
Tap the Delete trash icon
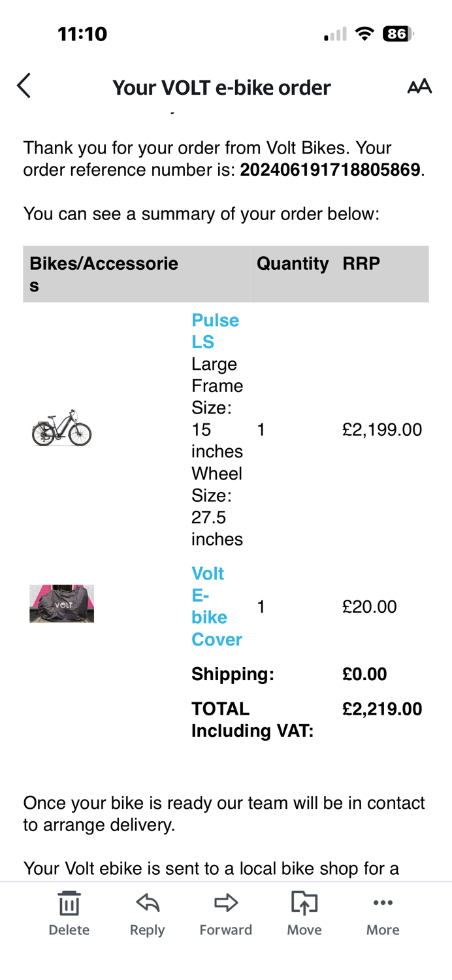coord(69,904)
